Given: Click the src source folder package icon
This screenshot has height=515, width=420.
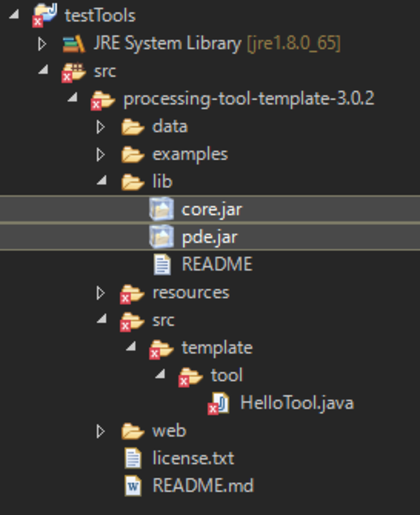Looking at the screenshot, I should tap(74, 72).
